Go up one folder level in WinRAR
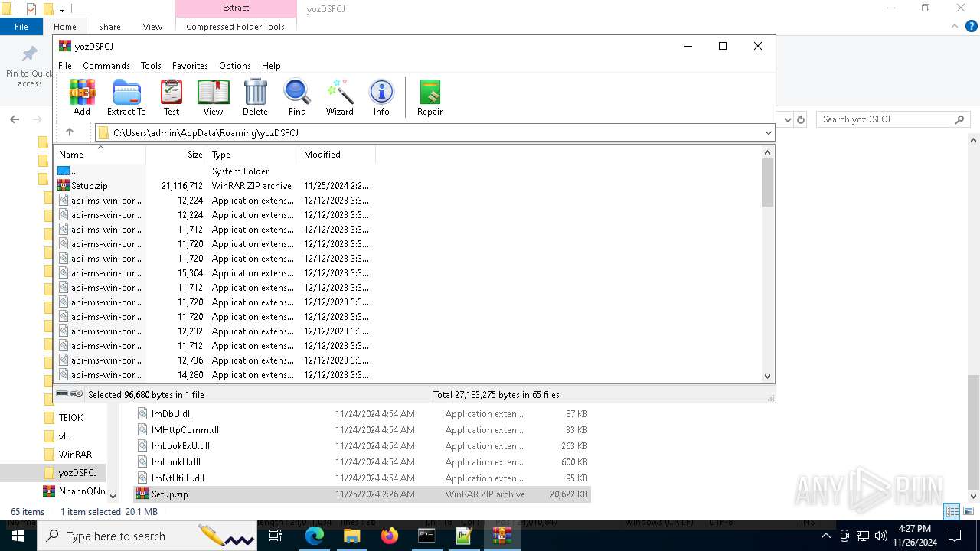Viewport: 980px width, 551px height. click(x=70, y=132)
